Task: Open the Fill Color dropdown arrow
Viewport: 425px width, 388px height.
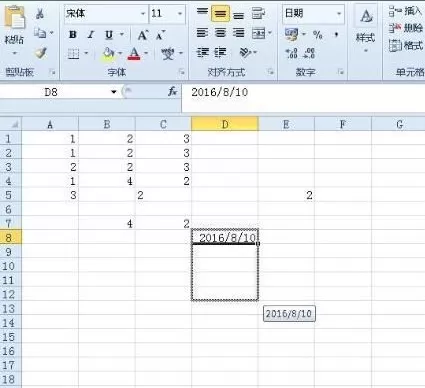Action: pos(120,53)
